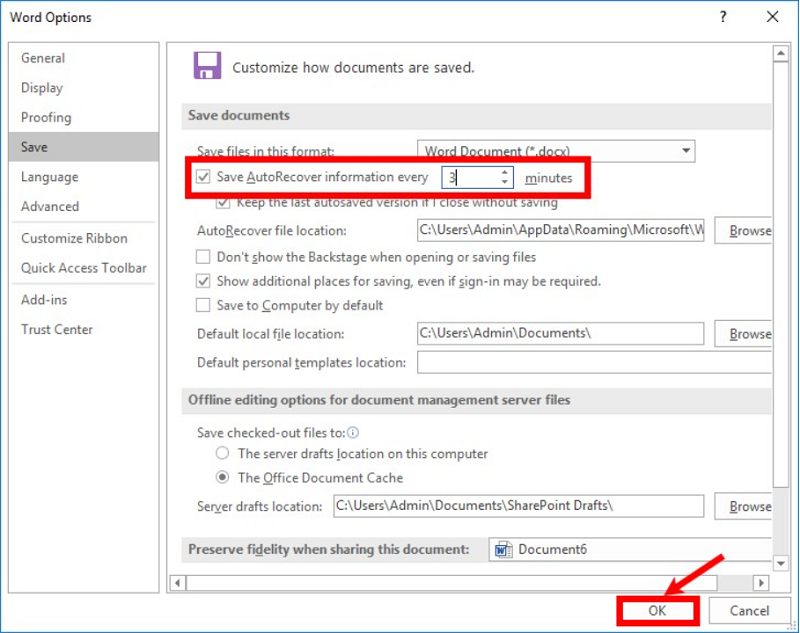Screen dimensions: 800x633
Task: Increase AutoRecover minutes with up arrow
Action: [x=505, y=172]
